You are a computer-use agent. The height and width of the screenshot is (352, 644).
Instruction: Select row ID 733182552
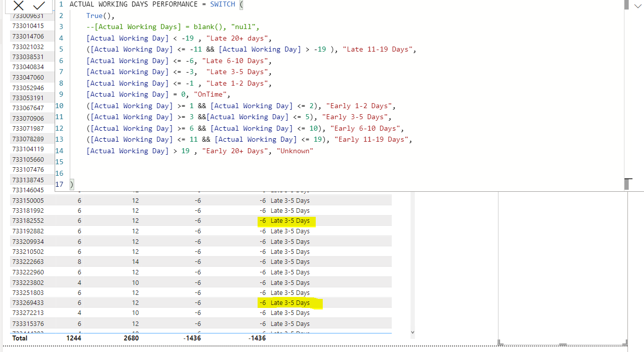[x=28, y=221]
